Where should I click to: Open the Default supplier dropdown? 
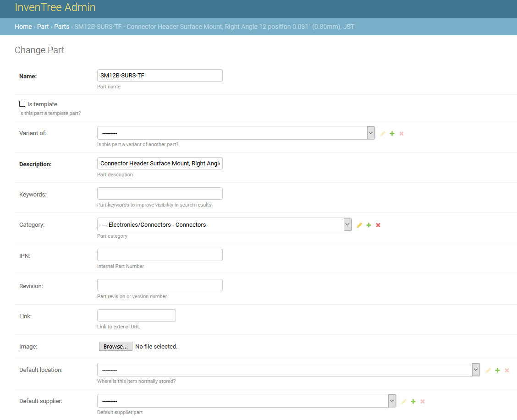point(246,401)
